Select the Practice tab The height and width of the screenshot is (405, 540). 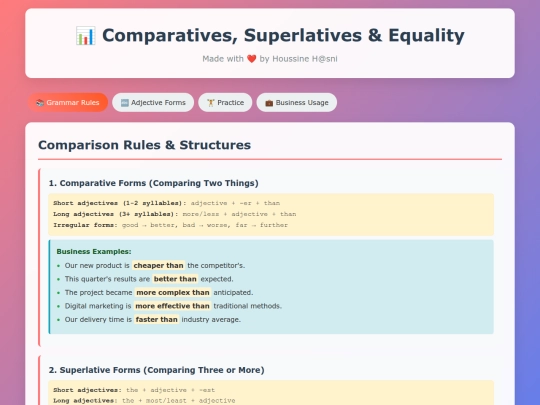click(x=225, y=102)
